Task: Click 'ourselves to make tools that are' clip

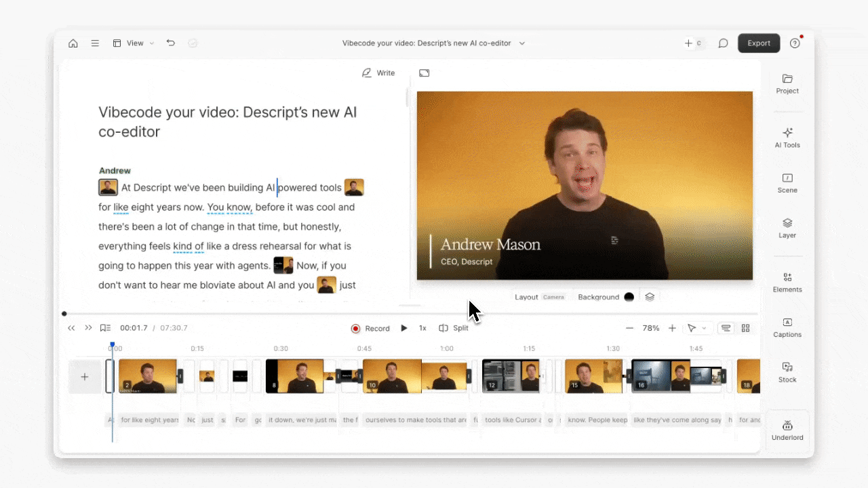Action: pos(416,420)
